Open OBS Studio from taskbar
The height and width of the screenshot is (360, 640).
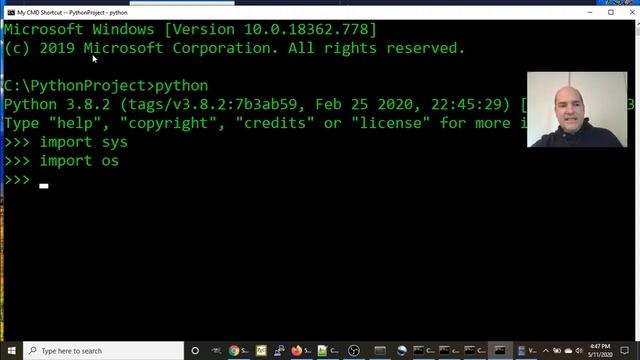[x=354, y=351]
